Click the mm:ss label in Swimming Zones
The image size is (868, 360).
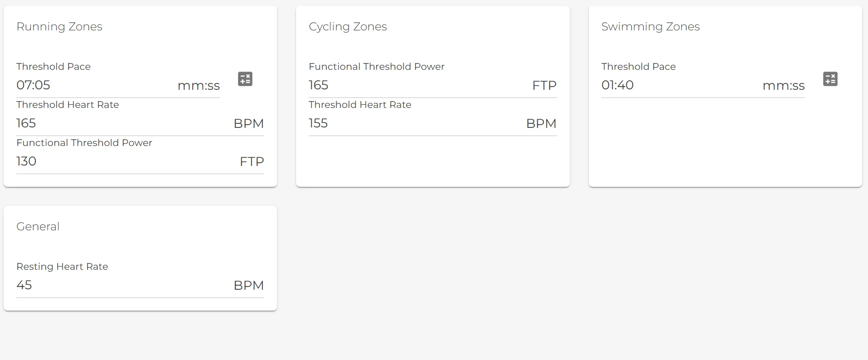coord(783,86)
